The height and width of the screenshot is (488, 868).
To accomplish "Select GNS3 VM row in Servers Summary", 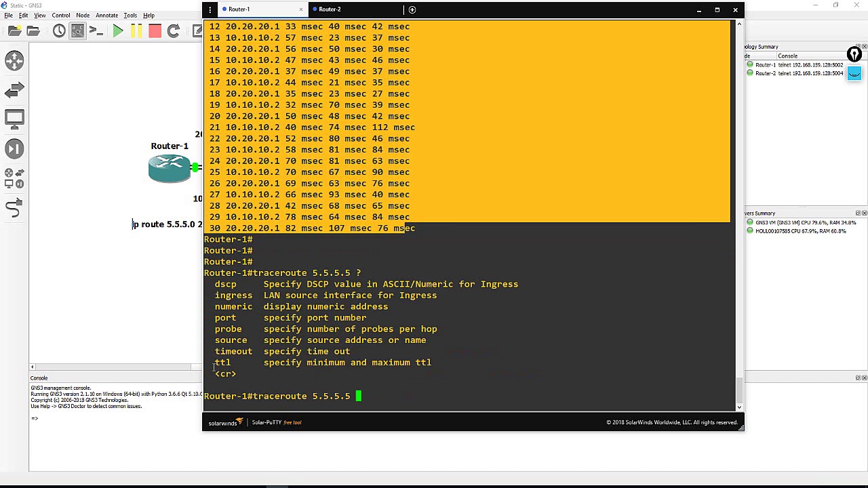I will point(802,222).
